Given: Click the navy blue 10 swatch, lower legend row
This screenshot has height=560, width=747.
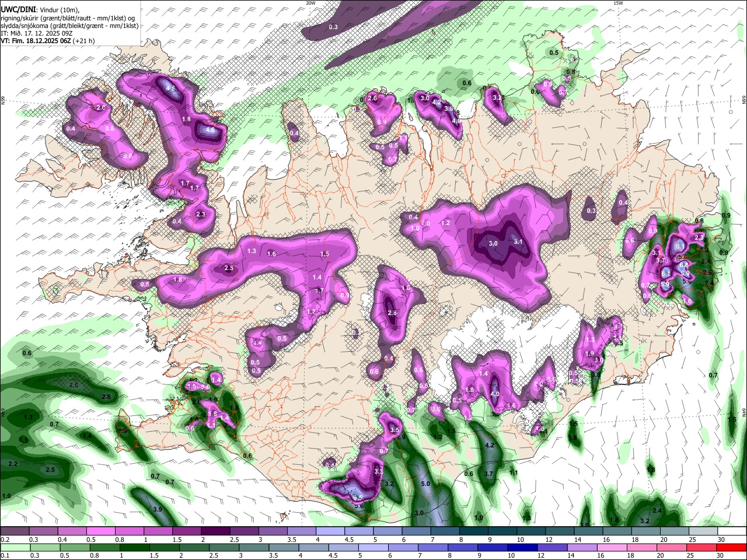Looking at the screenshot, I should coord(522,548).
